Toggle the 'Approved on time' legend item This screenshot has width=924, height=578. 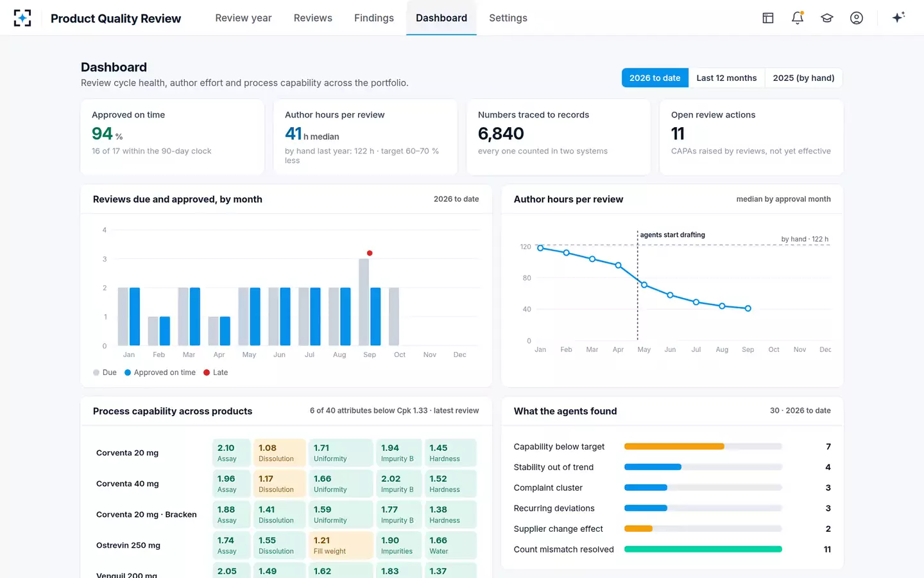pos(160,372)
